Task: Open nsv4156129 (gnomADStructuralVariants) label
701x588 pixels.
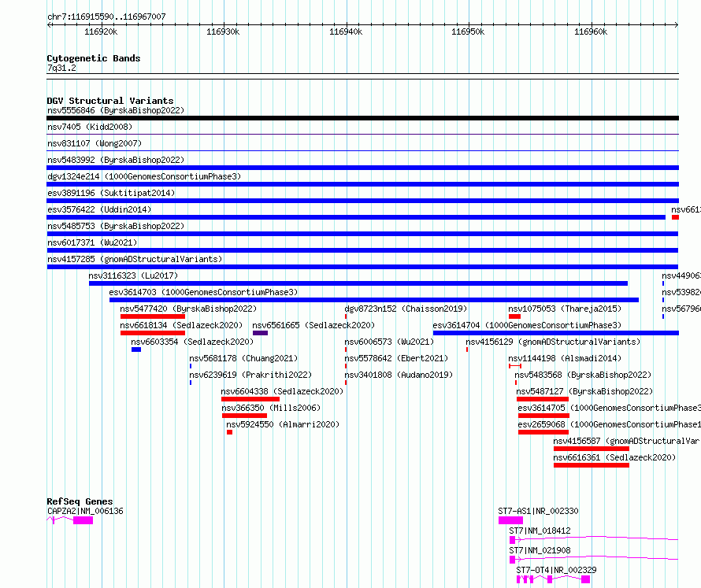Action: 553,342
